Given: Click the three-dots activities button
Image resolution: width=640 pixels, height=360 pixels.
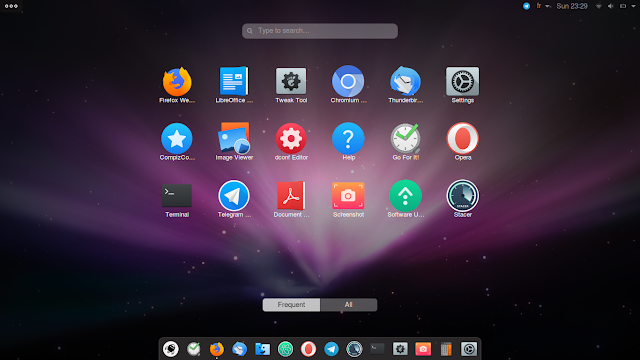Looking at the screenshot, I should (x=11, y=6).
